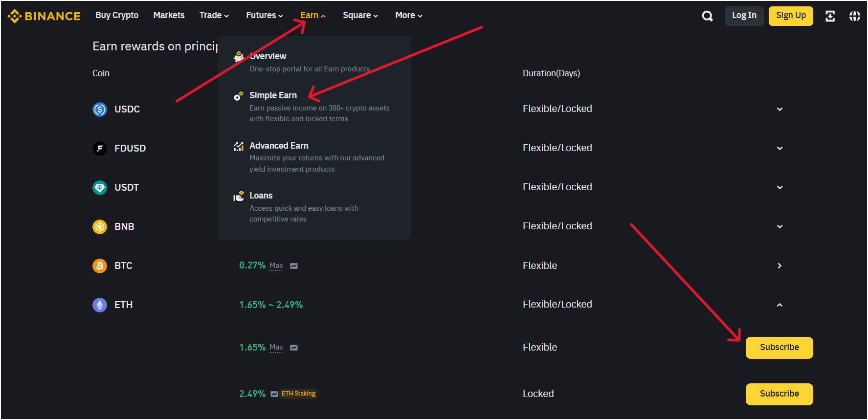The width and height of the screenshot is (868, 420).
Task: Select Advanced Earn menu entry
Action: [279, 146]
